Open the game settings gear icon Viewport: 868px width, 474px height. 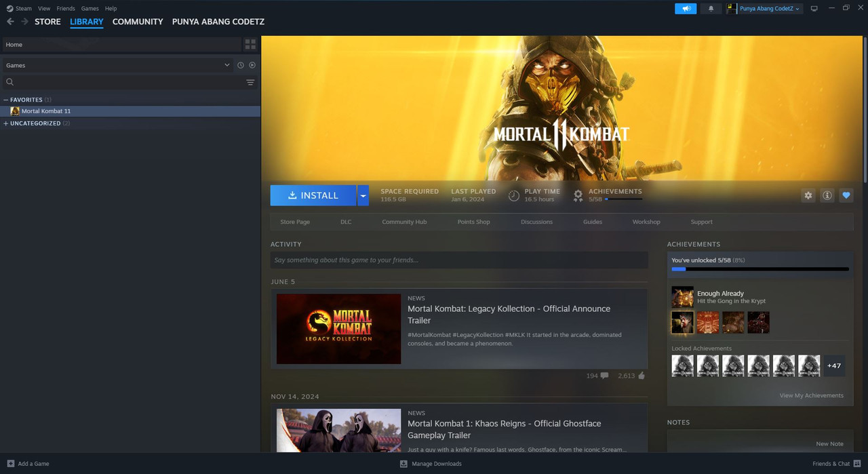pyautogui.click(x=808, y=195)
